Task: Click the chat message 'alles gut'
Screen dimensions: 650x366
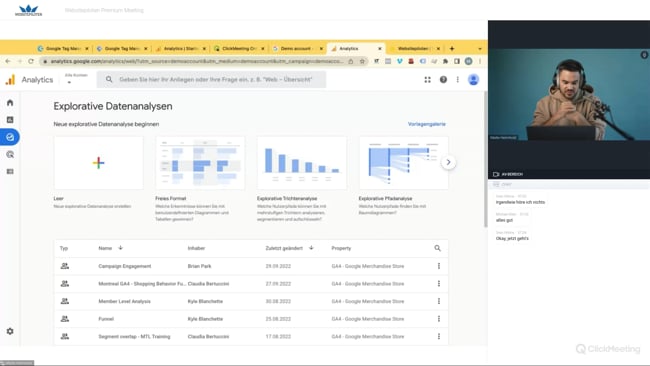Action: (x=504, y=220)
